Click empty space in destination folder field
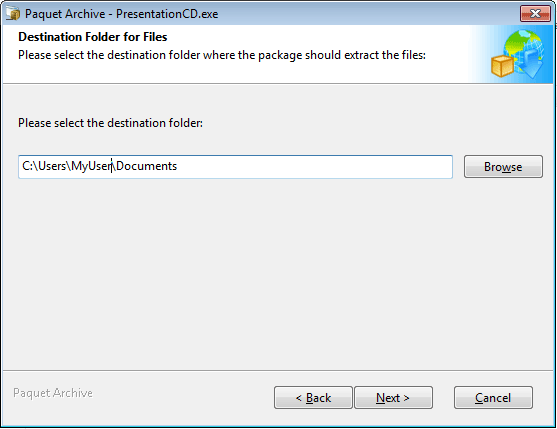This screenshot has height=429, width=557. pos(314,167)
